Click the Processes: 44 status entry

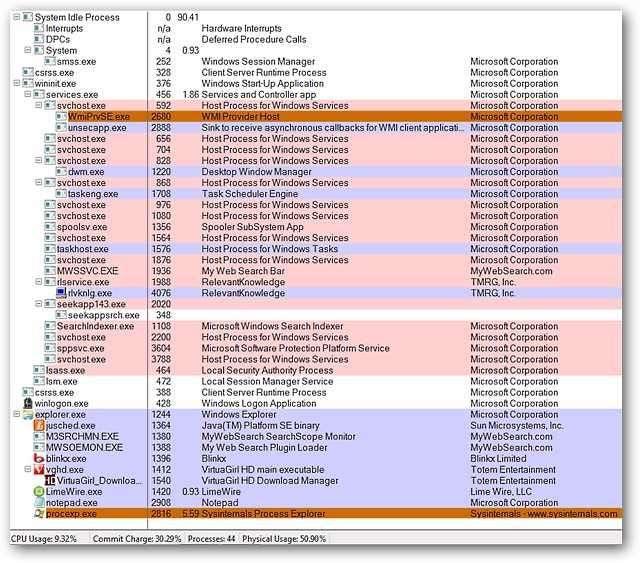211,539
